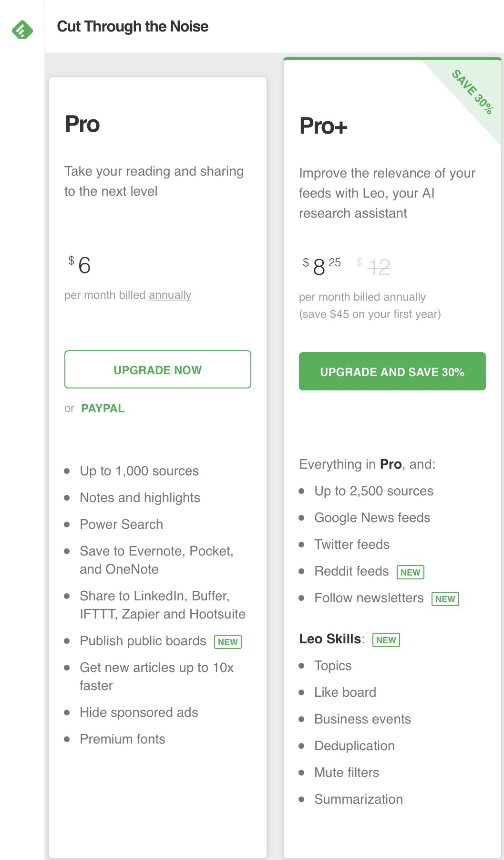The width and height of the screenshot is (504, 860).
Task: Click the Pro plan UPGRADE NOW button
Action: [157, 370]
